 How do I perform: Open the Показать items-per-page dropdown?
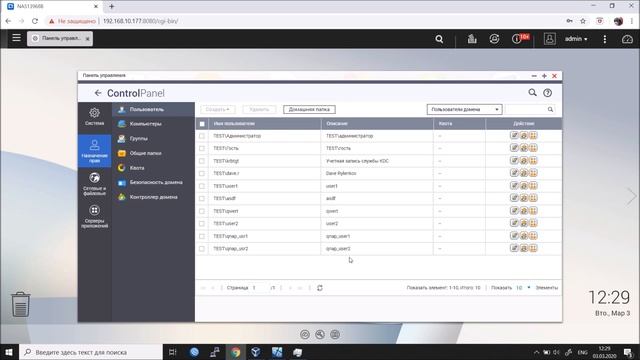[523, 288]
